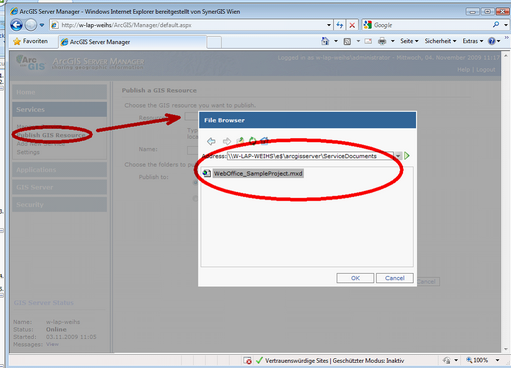This screenshot has height=368, width=511.
Task: Click the File Browser back arrow icon
Action: tap(211, 141)
